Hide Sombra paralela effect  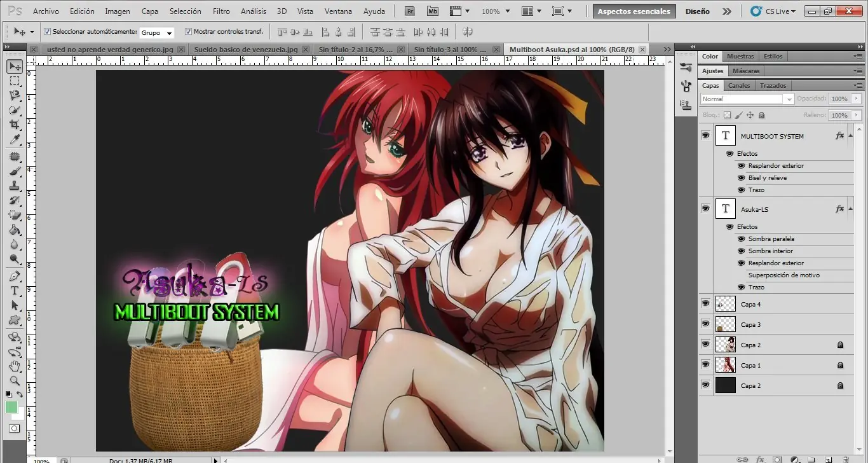pos(741,239)
